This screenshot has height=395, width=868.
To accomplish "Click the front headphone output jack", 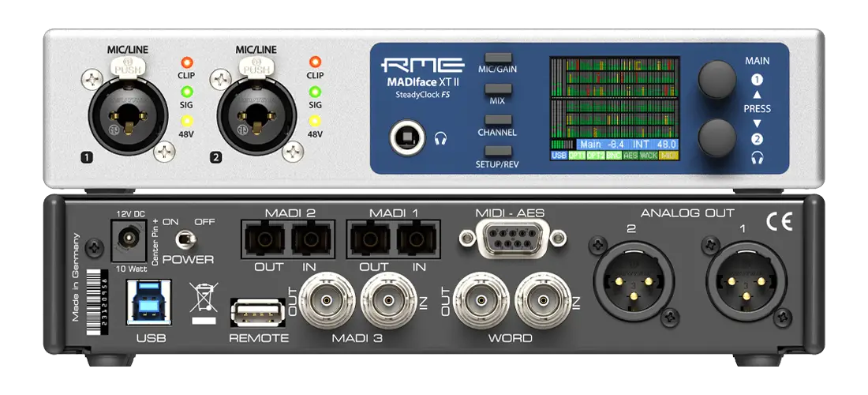I will [x=407, y=139].
